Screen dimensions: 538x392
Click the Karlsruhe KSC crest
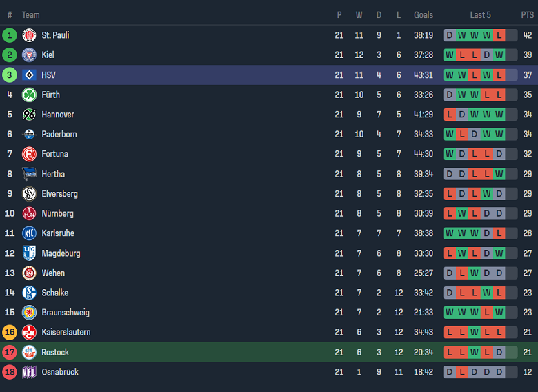(x=29, y=233)
